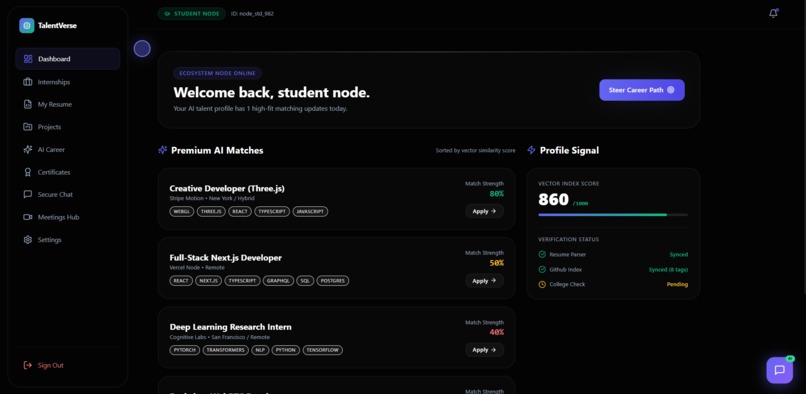Open Deep Learning Research Intern title
The image size is (806, 394).
point(230,327)
